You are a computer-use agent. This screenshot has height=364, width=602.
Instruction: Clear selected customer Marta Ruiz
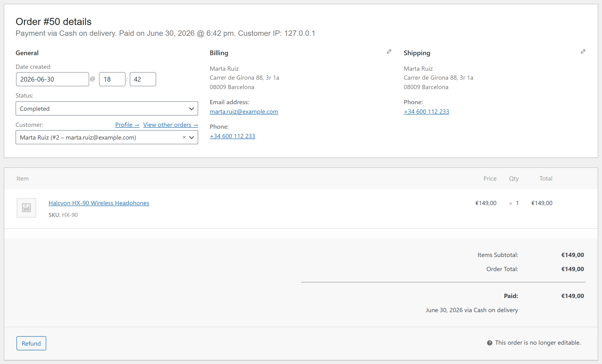pos(184,137)
